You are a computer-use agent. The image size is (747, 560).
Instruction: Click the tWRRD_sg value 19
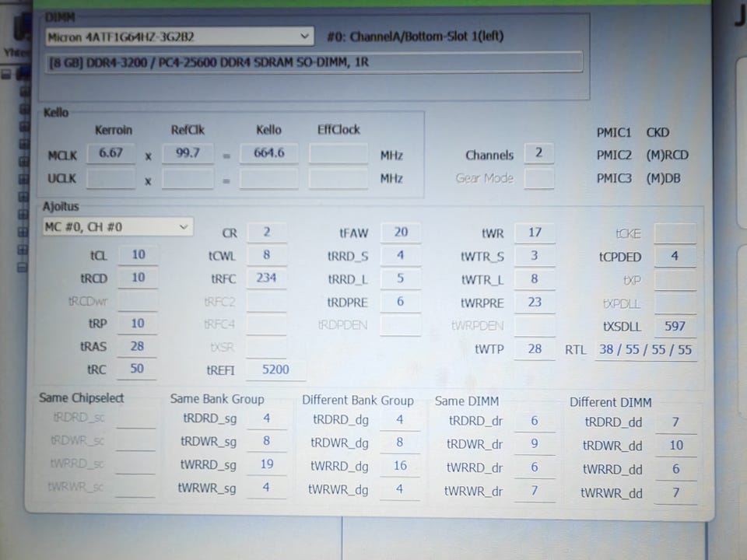[267, 464]
